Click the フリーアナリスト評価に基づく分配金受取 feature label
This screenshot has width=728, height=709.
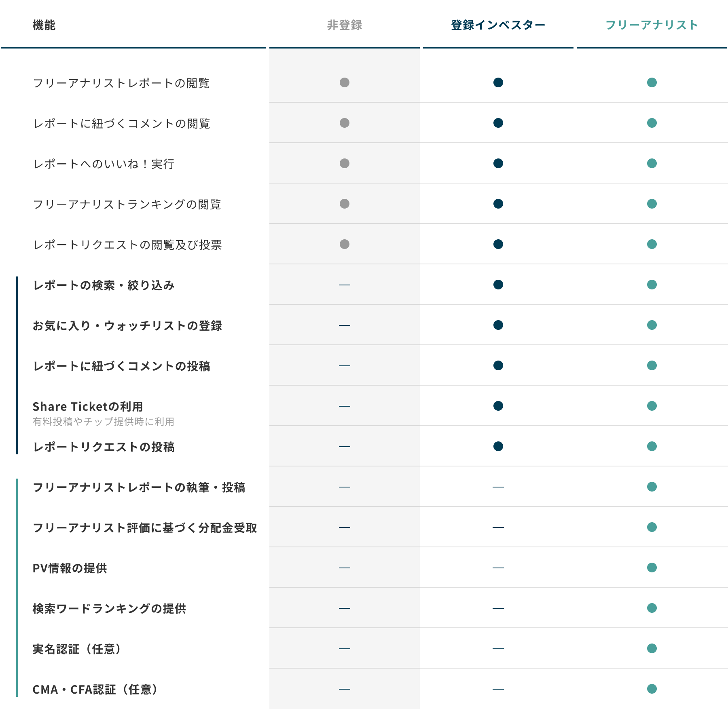pos(145,528)
